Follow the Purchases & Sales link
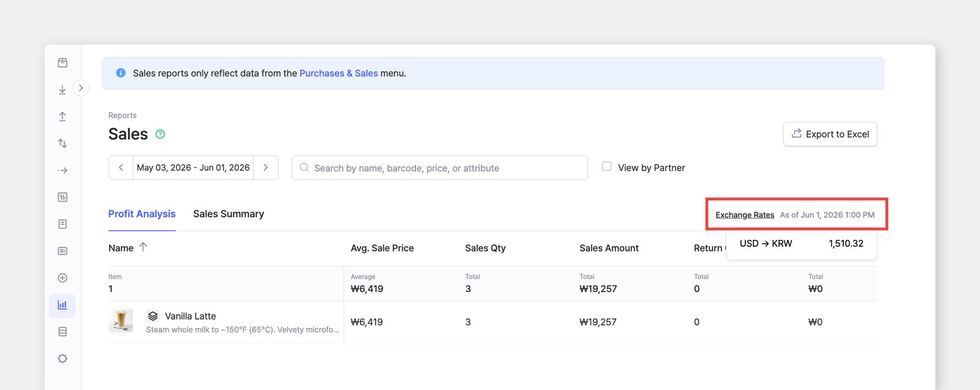The width and height of the screenshot is (980, 390). pos(339,73)
